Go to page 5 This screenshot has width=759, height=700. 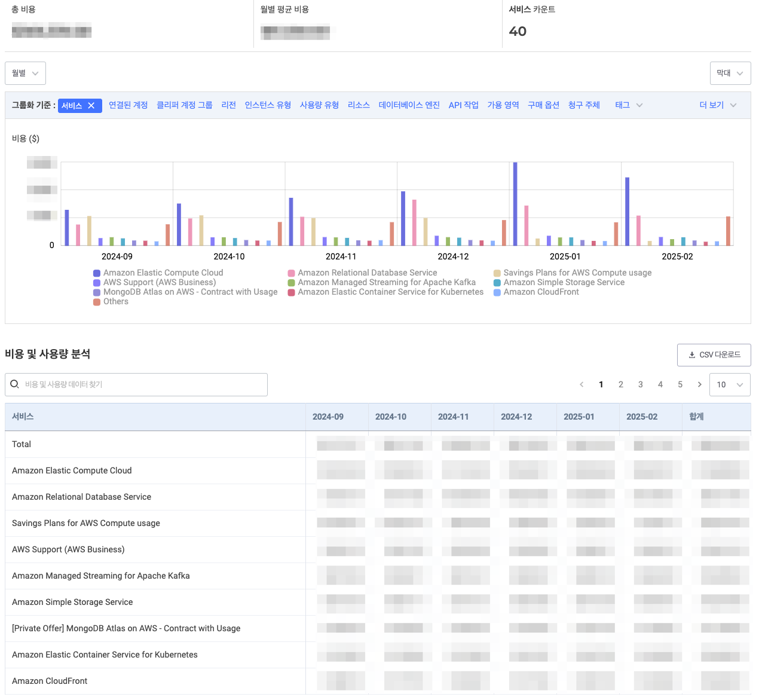680,384
